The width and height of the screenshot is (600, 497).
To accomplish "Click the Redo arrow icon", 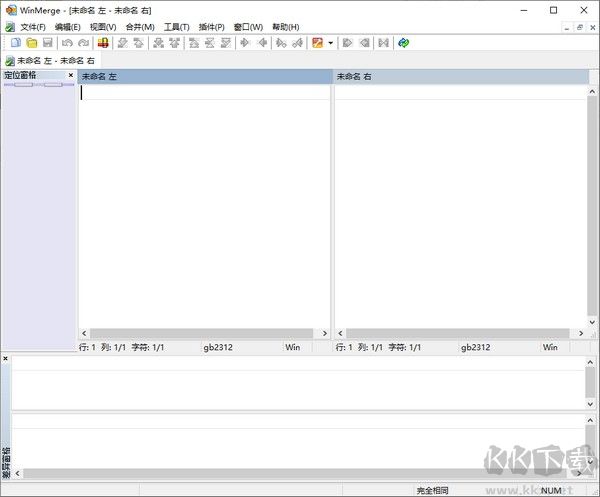I will point(83,43).
